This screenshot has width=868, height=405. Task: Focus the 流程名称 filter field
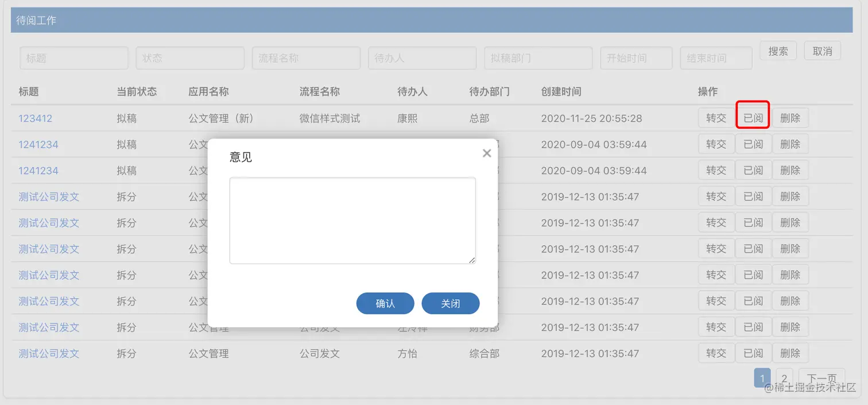(x=306, y=58)
